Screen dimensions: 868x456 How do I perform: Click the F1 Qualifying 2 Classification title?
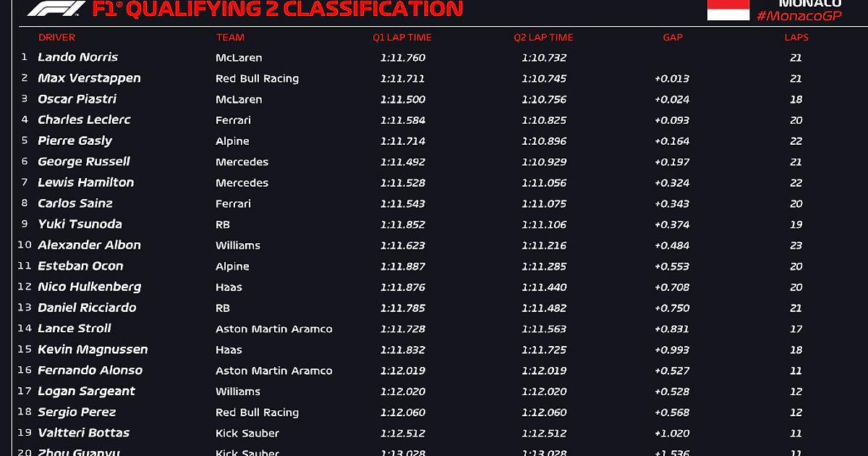click(x=278, y=9)
